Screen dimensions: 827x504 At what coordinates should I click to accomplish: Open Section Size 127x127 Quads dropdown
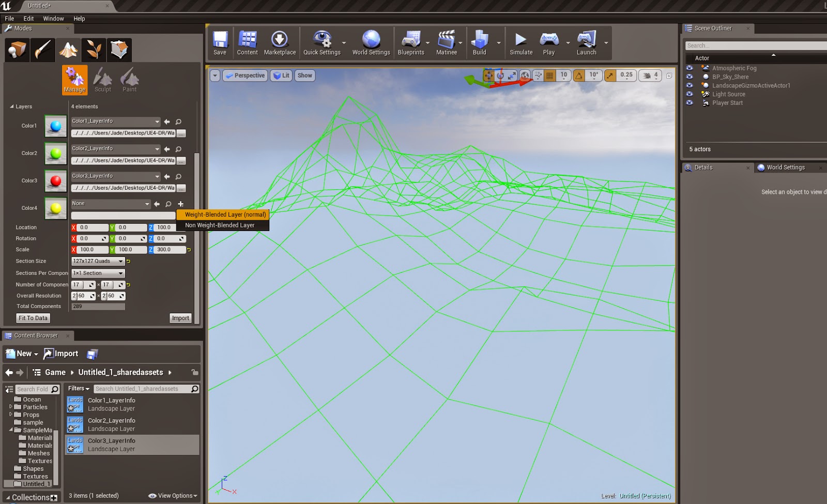[98, 262]
